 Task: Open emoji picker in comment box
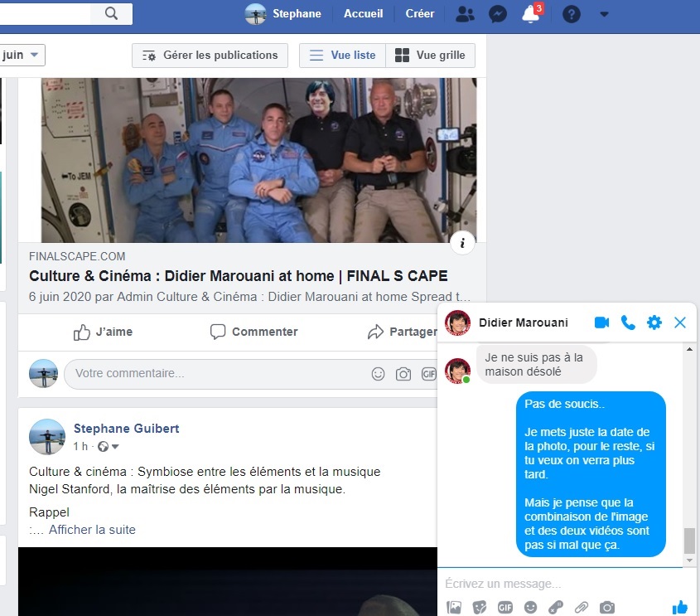click(x=378, y=374)
